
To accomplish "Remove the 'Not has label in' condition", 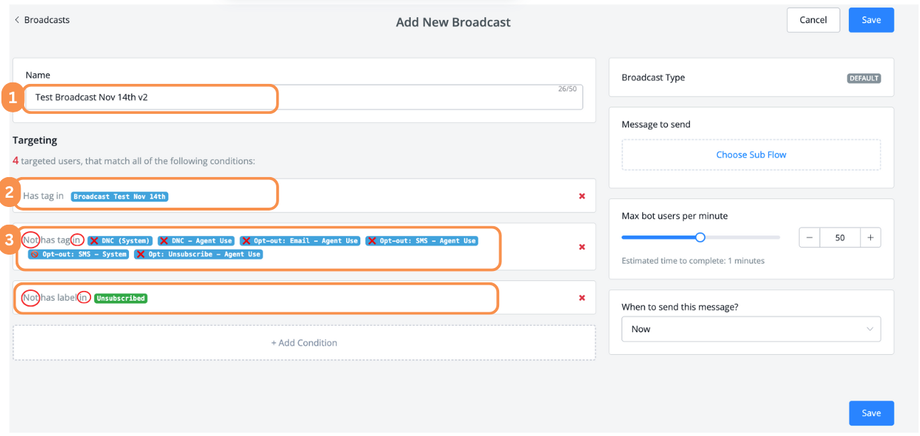I will (582, 298).
